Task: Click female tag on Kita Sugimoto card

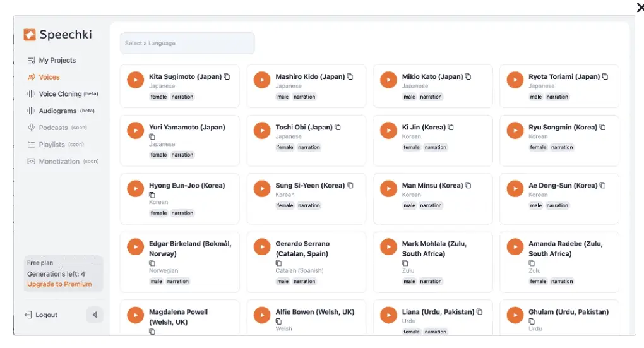Action: pos(158,97)
